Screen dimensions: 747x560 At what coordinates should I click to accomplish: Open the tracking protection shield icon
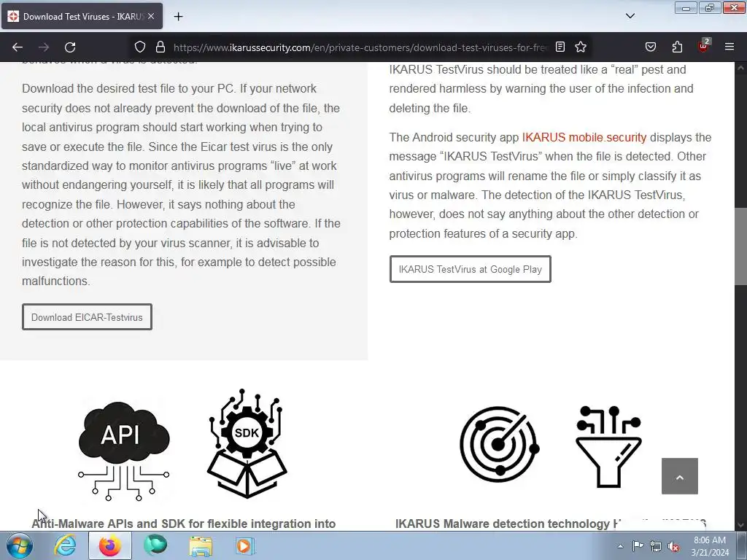(139, 47)
